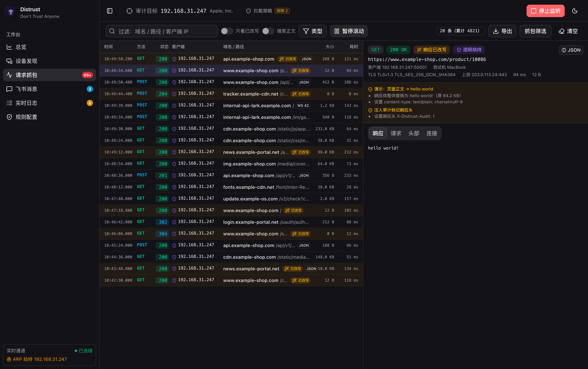Select the 302 login.example-portal.net row

pyautogui.click(x=231, y=222)
